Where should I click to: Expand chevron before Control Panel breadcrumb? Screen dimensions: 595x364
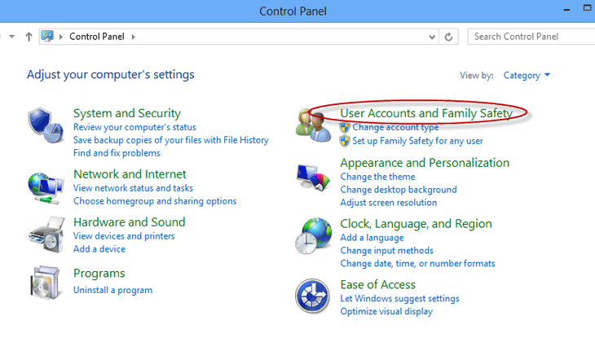pos(60,37)
